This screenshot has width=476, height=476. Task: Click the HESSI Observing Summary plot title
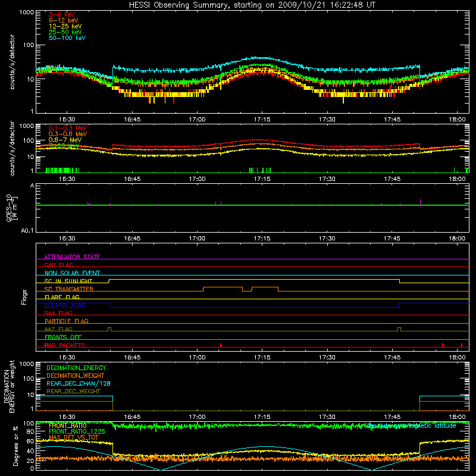click(x=252, y=5)
